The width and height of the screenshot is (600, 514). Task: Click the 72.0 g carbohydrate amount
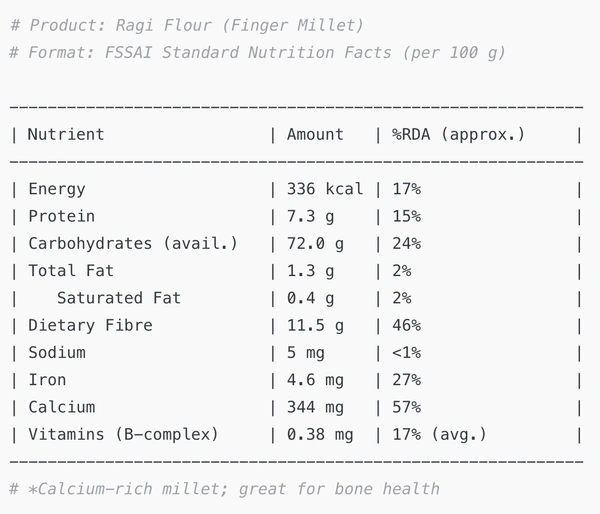coord(315,243)
